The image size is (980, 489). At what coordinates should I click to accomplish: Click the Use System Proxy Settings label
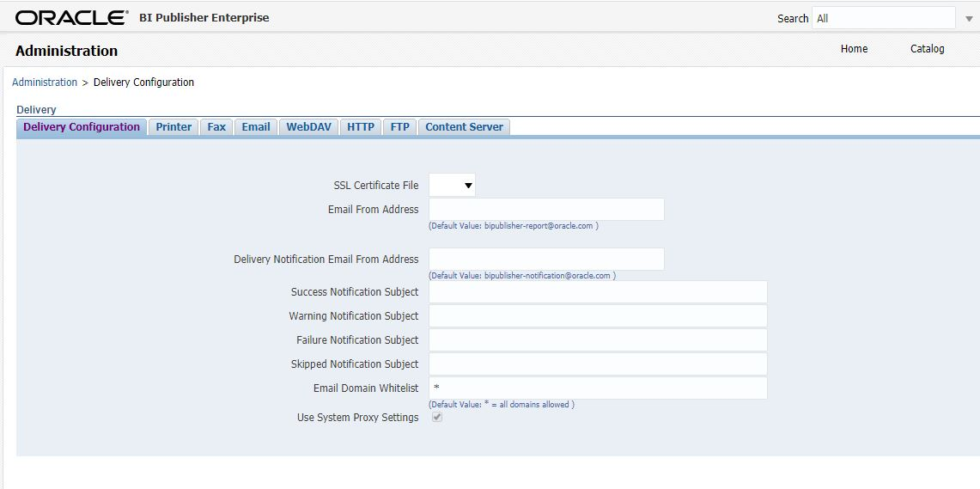pyautogui.click(x=358, y=417)
